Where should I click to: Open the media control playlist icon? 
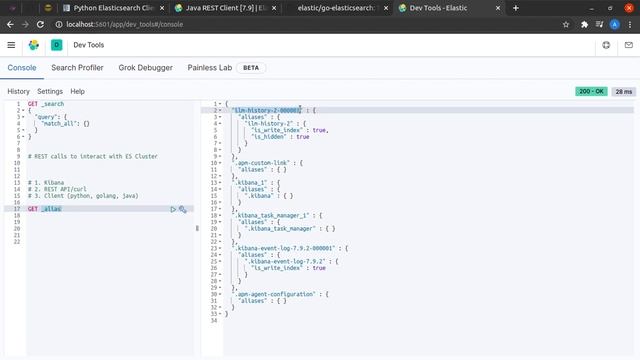[x=599, y=24]
